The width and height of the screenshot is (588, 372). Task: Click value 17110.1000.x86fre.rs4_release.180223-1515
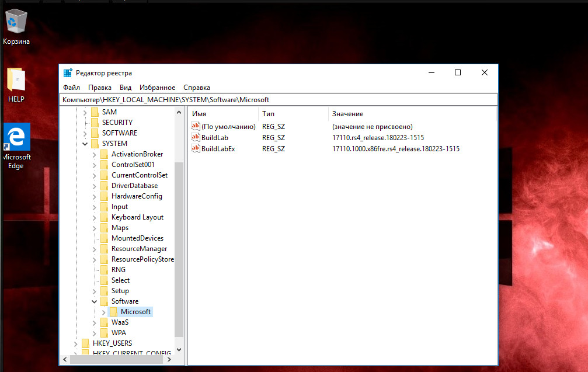[396, 149]
